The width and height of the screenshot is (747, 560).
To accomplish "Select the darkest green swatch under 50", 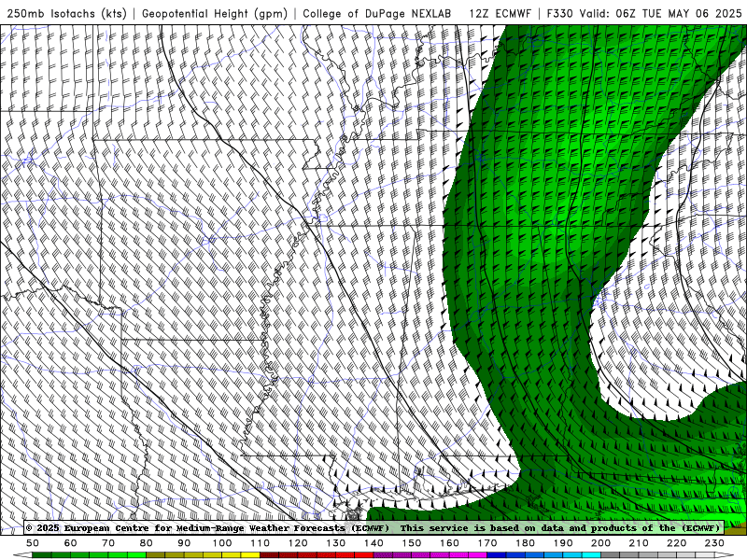I will coord(42,555).
